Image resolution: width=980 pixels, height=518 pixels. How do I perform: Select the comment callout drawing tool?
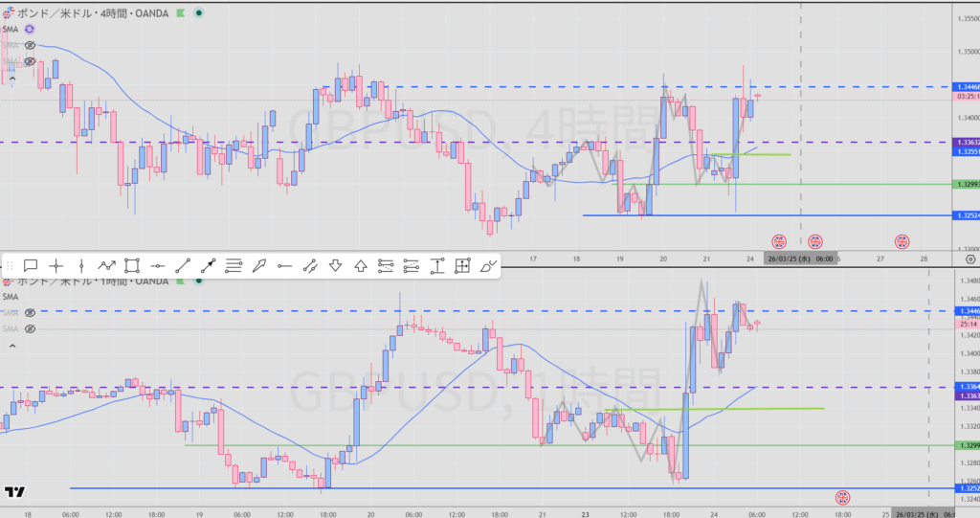click(31, 266)
